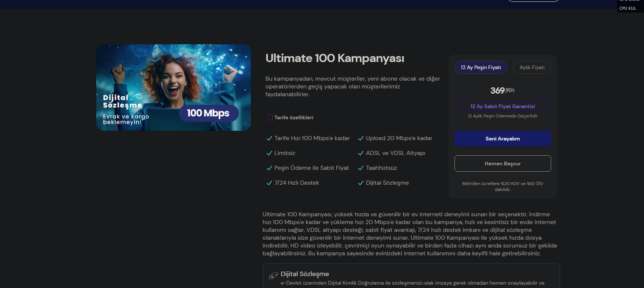Click the Limitsiz feature text

tap(285, 153)
